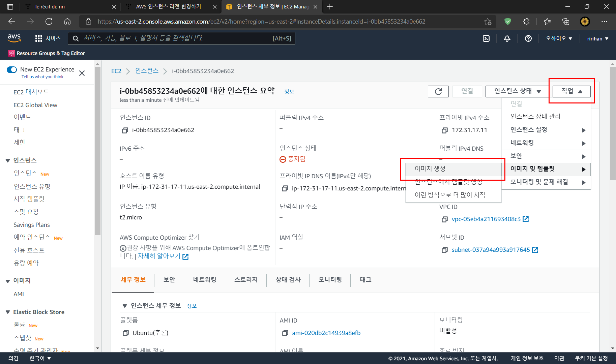
Task: Open the Services grid menu icon
Action: (39, 38)
